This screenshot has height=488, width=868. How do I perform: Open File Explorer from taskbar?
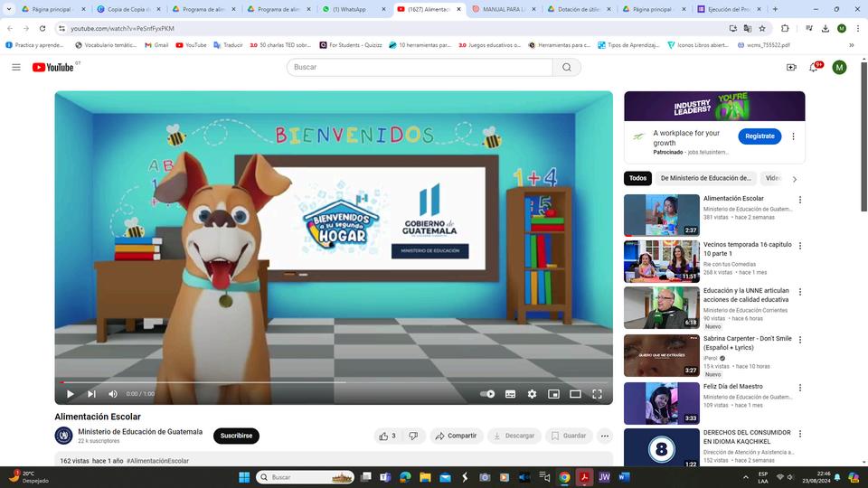(x=425, y=477)
